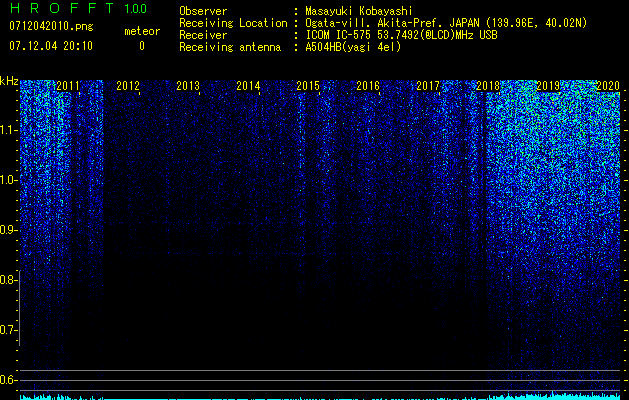Click the 1.0 frequency axis label

point(8,180)
